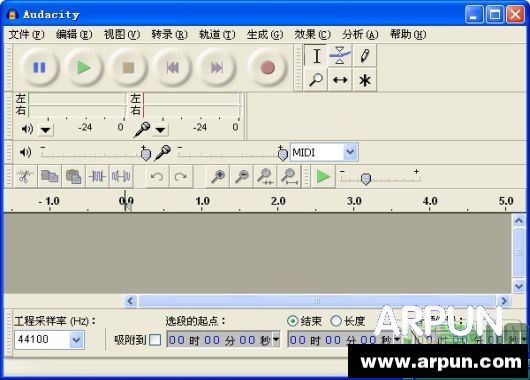Click the input meter microphone icon
This screenshot has height=380, width=530.
[x=142, y=129]
